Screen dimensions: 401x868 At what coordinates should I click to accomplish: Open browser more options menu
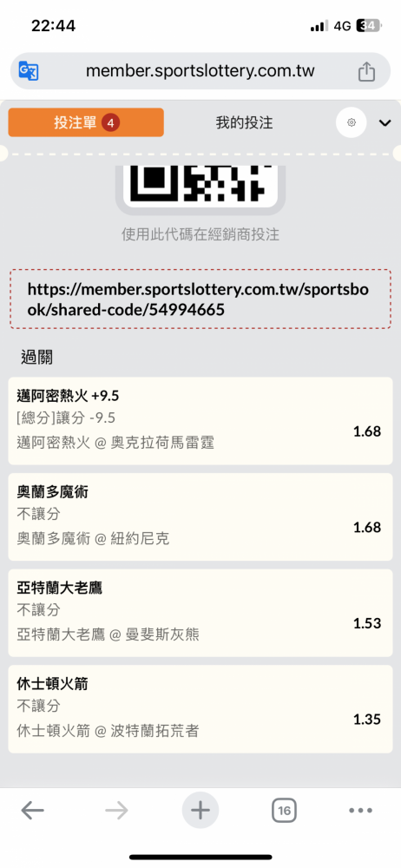(x=360, y=811)
